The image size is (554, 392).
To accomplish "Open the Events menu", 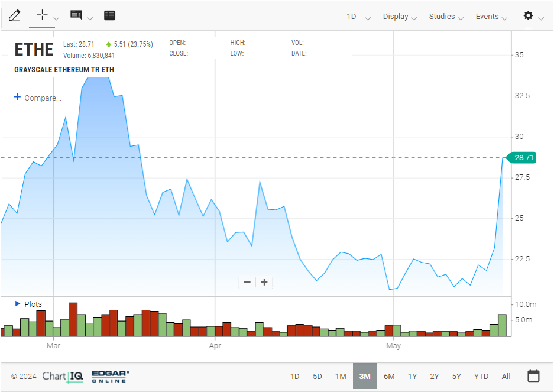I will pos(491,17).
